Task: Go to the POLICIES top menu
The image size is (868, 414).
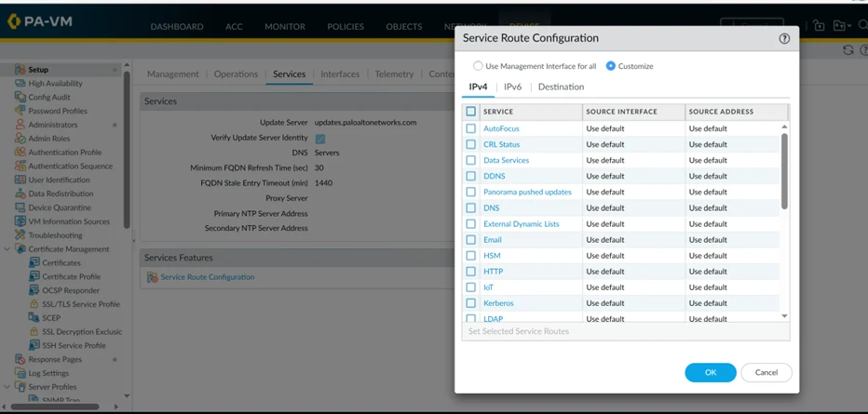Action: point(346,27)
